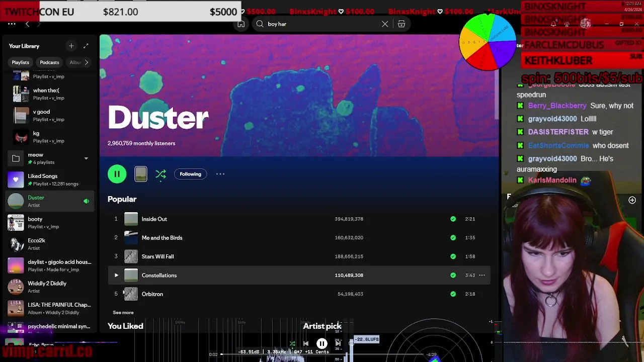Viewport: 644px width, 362px height.
Task: Open Berry_Blackberry username in chat
Action: coord(557,106)
